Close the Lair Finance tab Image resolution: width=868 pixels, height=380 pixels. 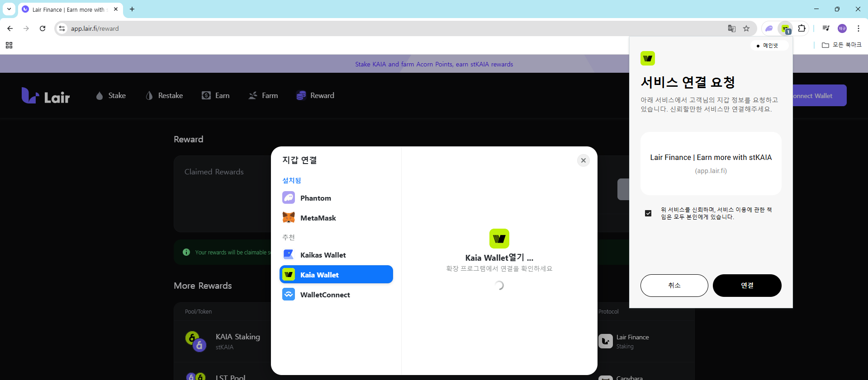[x=116, y=9]
